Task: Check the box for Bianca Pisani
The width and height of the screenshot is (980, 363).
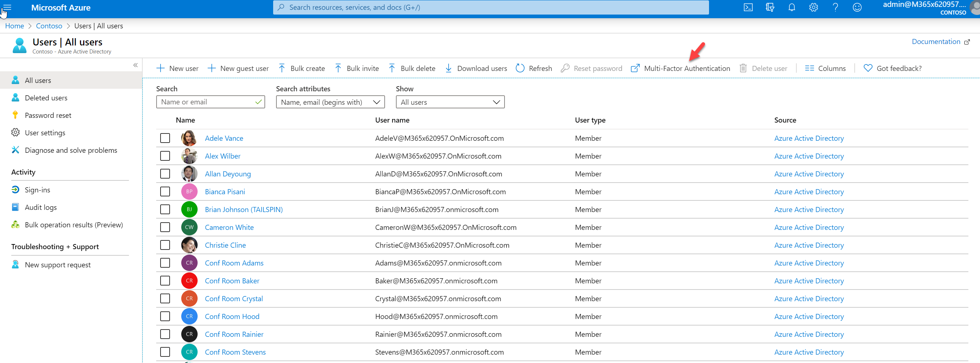Action: [165, 192]
